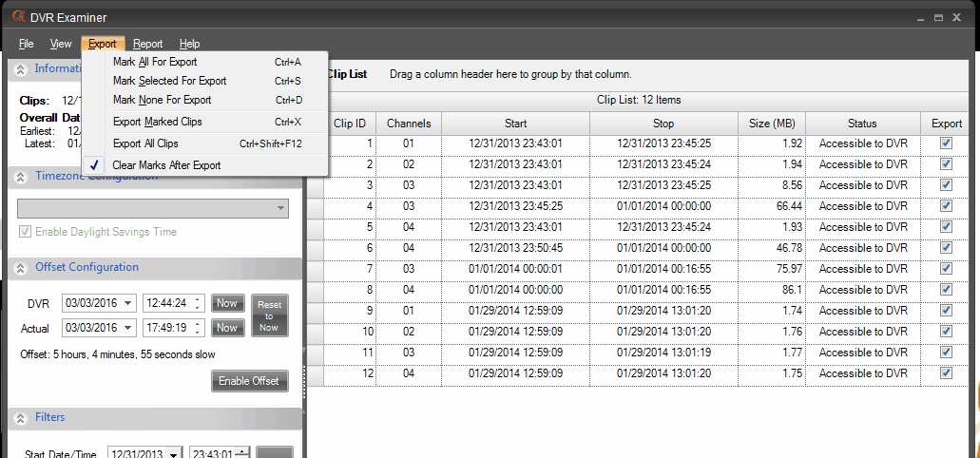
Task: Open the File menu
Action: click(27, 44)
